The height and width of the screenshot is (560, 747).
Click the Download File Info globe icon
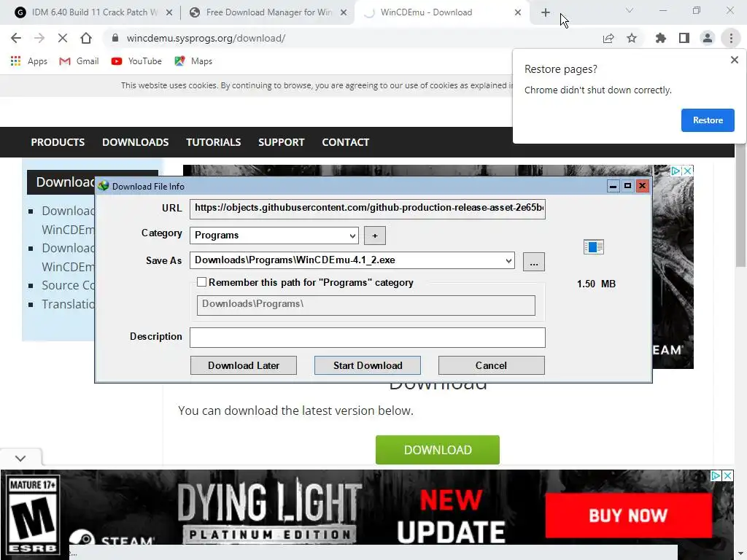[x=104, y=186]
